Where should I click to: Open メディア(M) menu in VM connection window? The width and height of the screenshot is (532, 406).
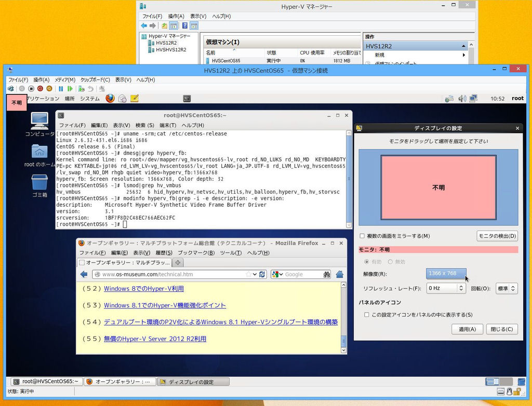point(65,80)
